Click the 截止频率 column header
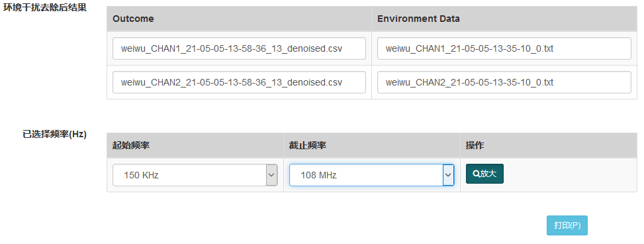Image resolution: width=644 pixels, height=244 pixels. (x=308, y=145)
